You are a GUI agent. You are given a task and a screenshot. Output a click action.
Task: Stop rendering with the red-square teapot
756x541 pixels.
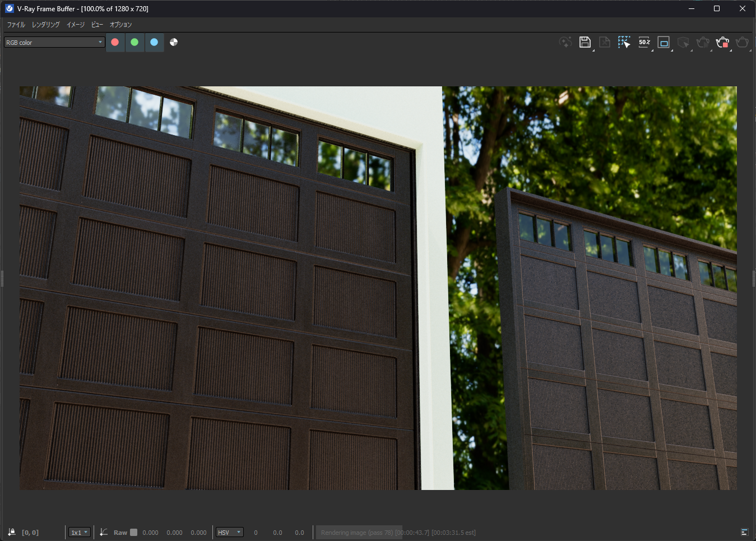722,42
